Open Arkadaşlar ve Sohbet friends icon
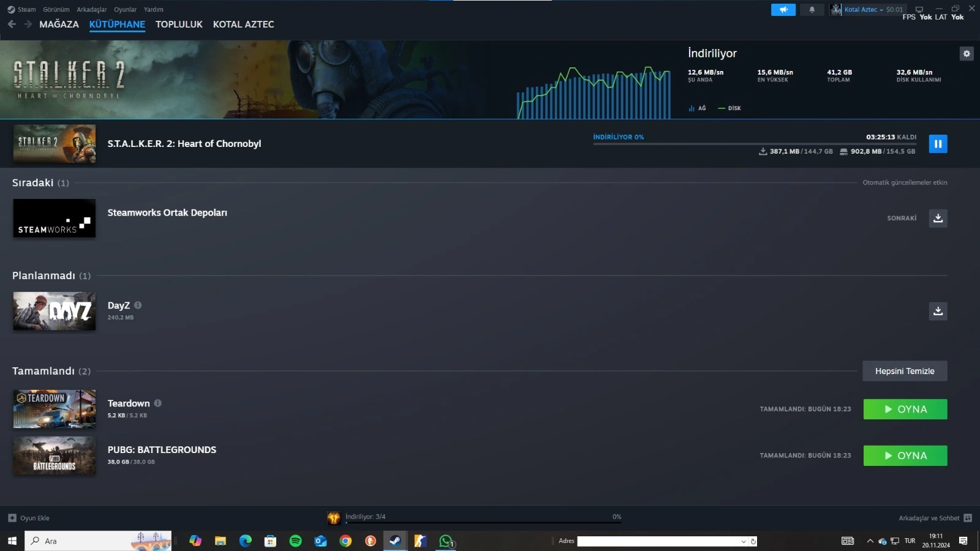This screenshot has height=551, width=980. click(x=968, y=518)
